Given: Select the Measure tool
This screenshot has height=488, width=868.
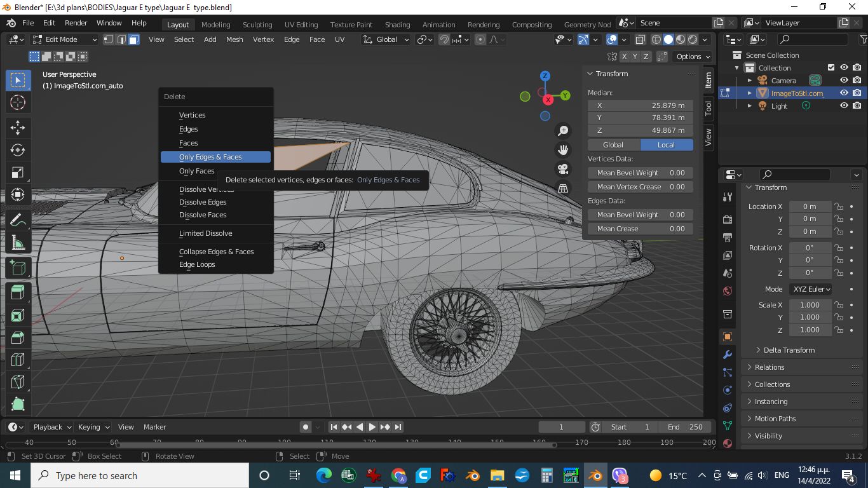Looking at the screenshot, I should click(x=18, y=243).
